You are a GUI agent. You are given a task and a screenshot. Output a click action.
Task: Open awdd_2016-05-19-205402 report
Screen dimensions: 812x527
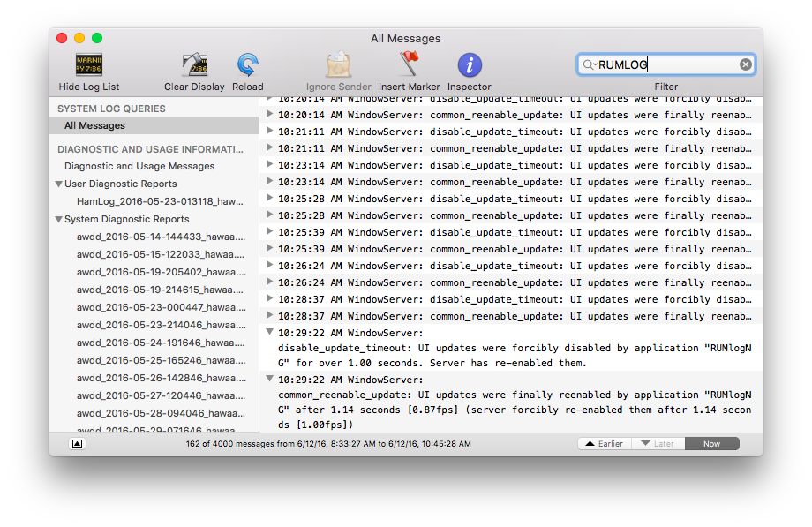pos(161,272)
